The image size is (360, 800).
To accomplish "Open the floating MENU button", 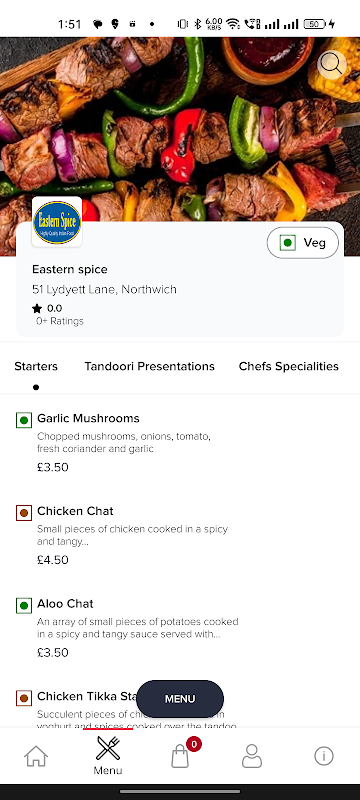I will (x=180, y=699).
